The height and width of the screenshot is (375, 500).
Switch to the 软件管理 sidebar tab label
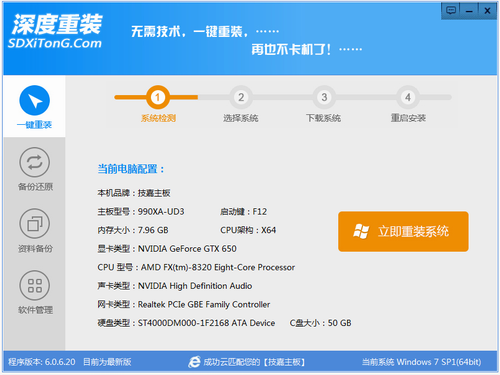pyautogui.click(x=35, y=310)
